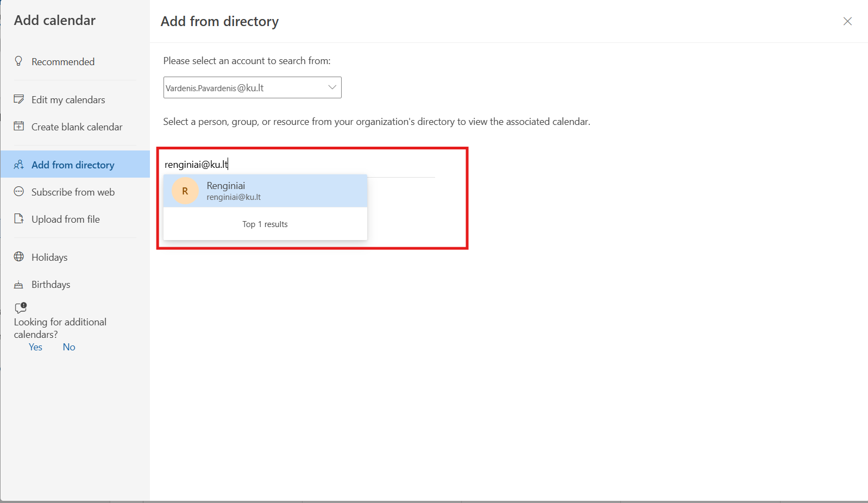Click the Birthdays cake icon
The width and height of the screenshot is (868, 503).
(19, 284)
